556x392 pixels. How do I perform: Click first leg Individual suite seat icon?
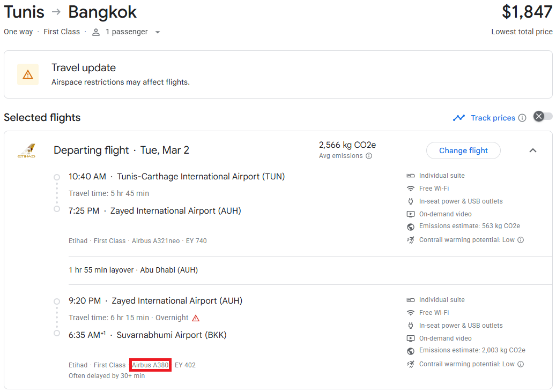coord(410,176)
